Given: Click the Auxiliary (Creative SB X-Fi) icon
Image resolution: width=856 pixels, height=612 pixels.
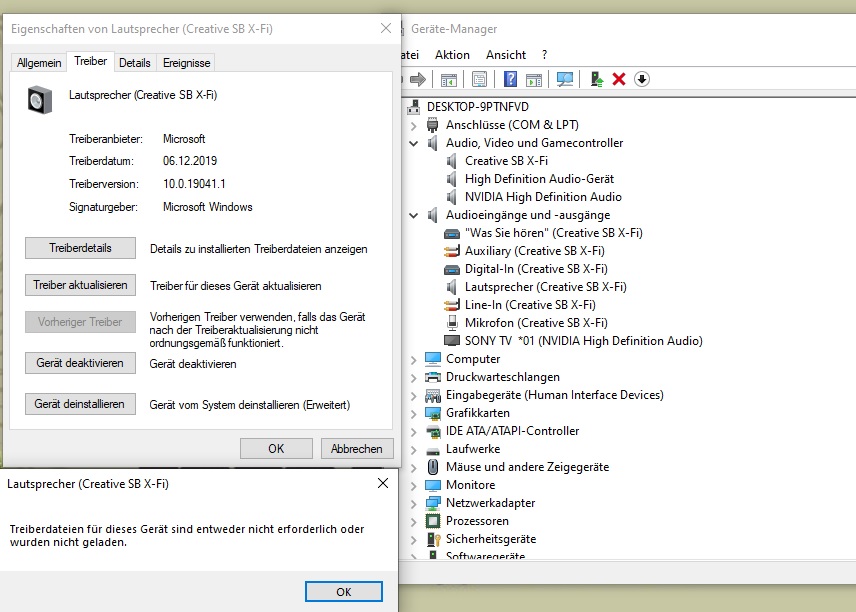Looking at the screenshot, I should point(452,251).
